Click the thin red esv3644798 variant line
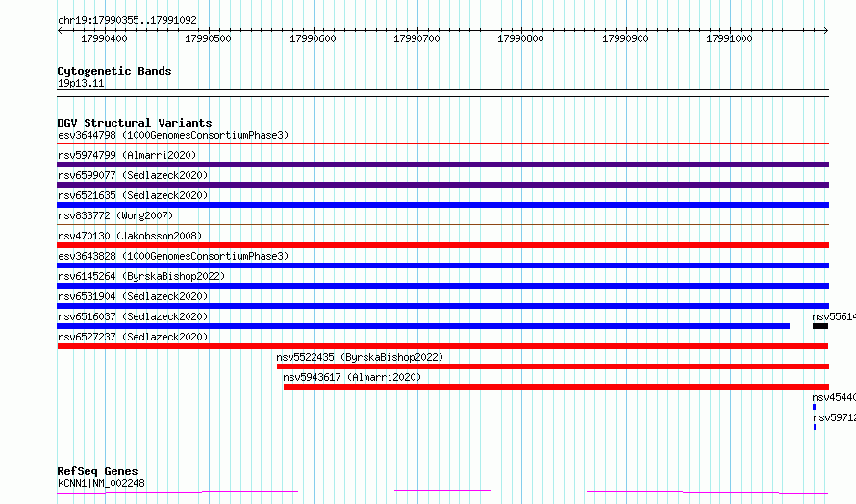The image size is (856, 504). pos(442,144)
